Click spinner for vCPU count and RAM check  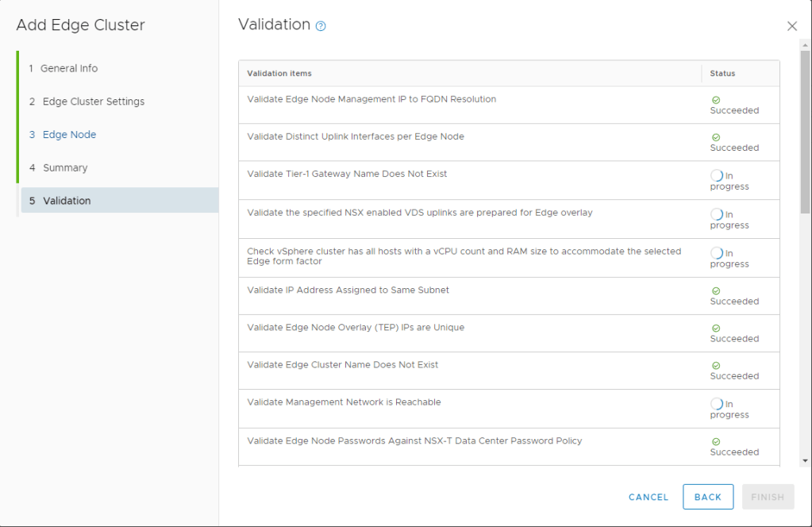click(x=716, y=253)
